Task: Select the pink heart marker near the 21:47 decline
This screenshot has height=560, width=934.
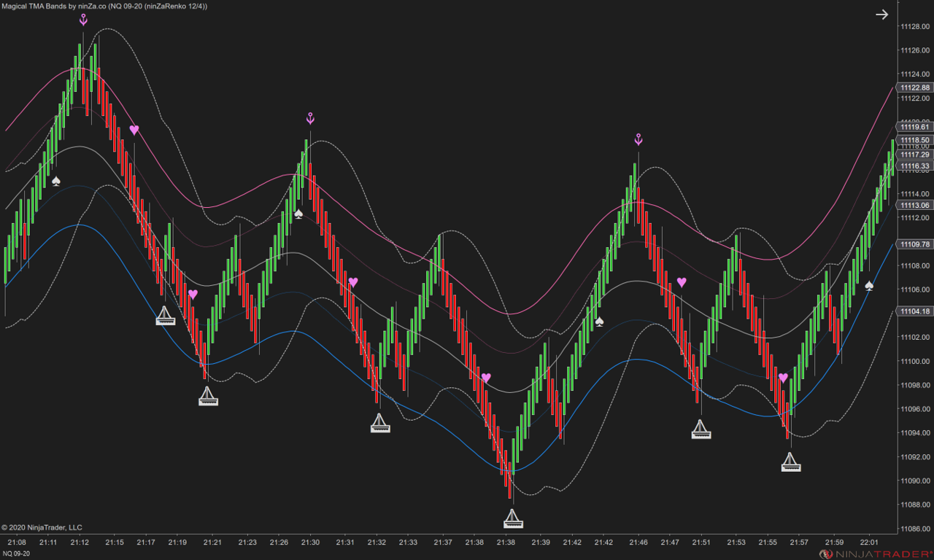Action: pos(682,282)
